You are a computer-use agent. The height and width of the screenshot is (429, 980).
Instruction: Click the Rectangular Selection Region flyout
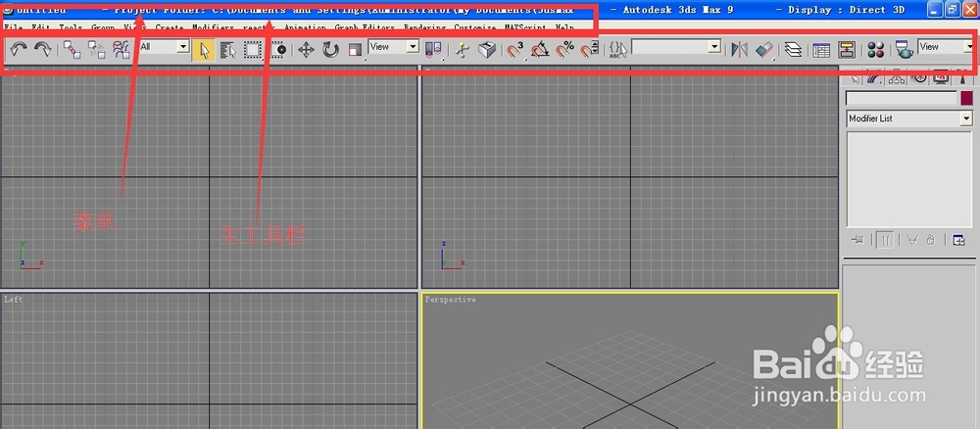point(253,50)
